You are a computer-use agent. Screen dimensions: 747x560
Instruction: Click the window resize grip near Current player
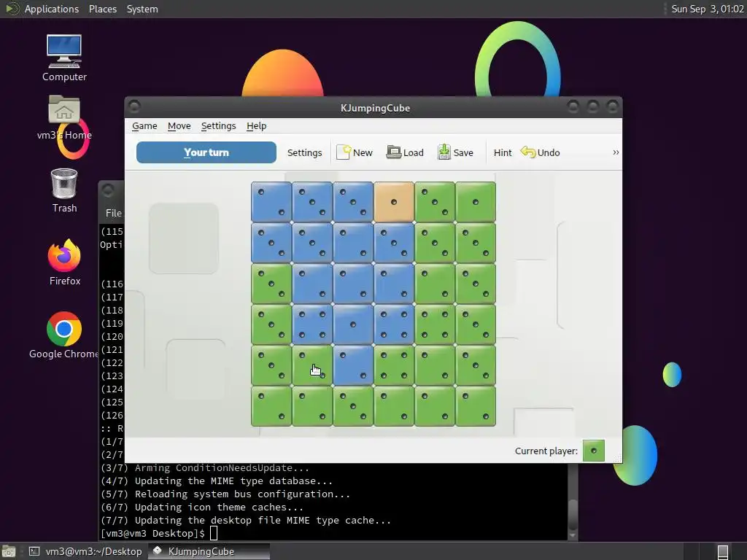[x=617, y=458]
